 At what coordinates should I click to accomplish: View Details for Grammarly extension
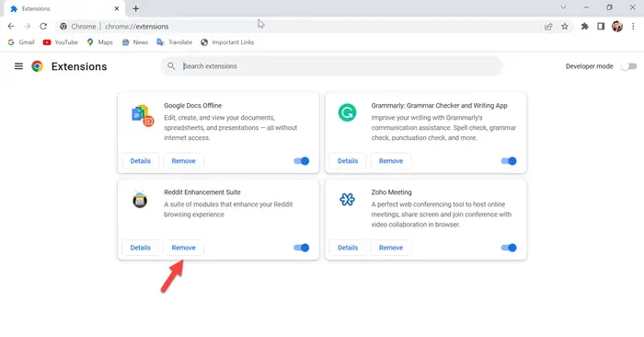click(348, 161)
